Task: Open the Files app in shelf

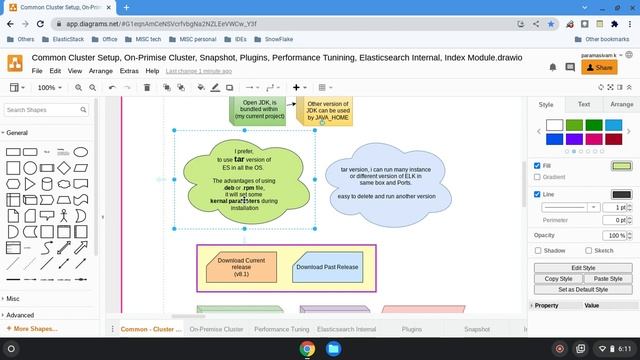Action: pyautogui.click(x=333, y=349)
